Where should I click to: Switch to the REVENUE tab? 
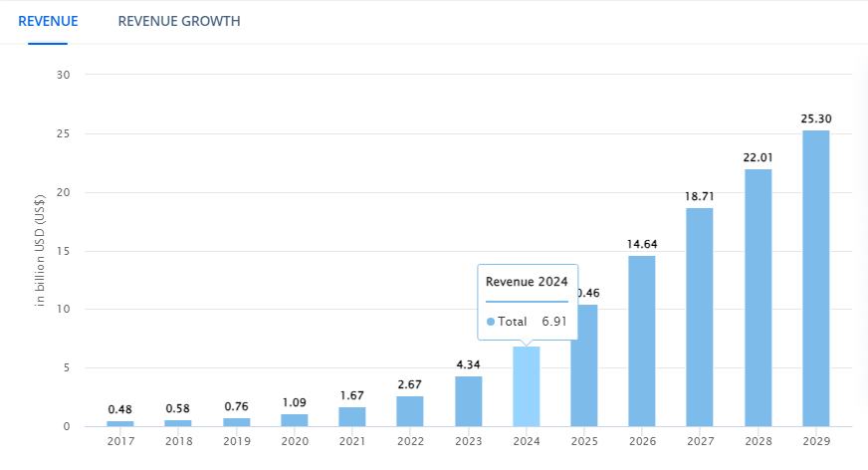(x=48, y=21)
